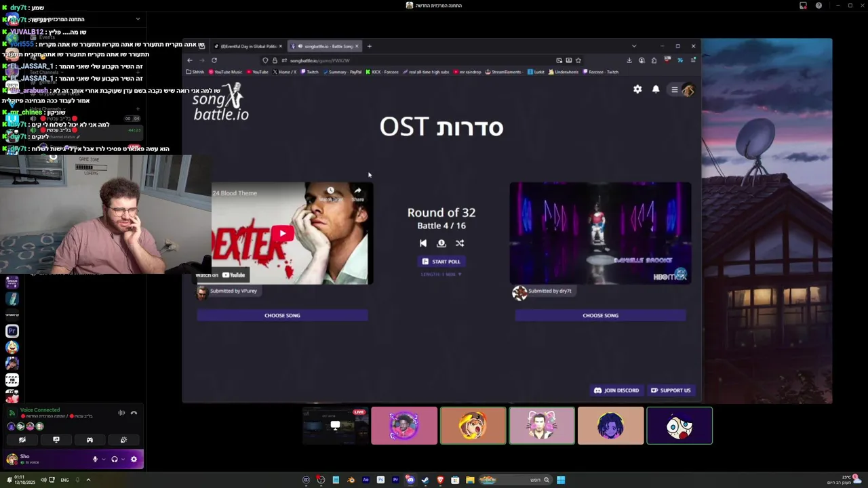Show hidden system tray icons
The width and height of the screenshot is (868, 488).
[x=88, y=480]
